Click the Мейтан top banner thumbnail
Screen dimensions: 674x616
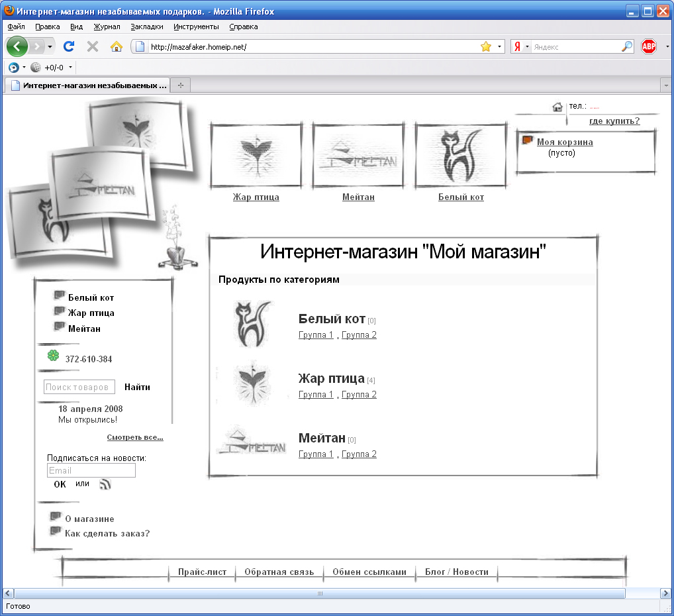[x=358, y=156]
